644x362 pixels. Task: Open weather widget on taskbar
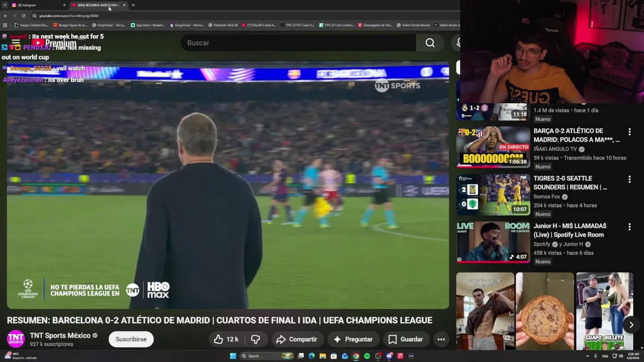coord(20,356)
